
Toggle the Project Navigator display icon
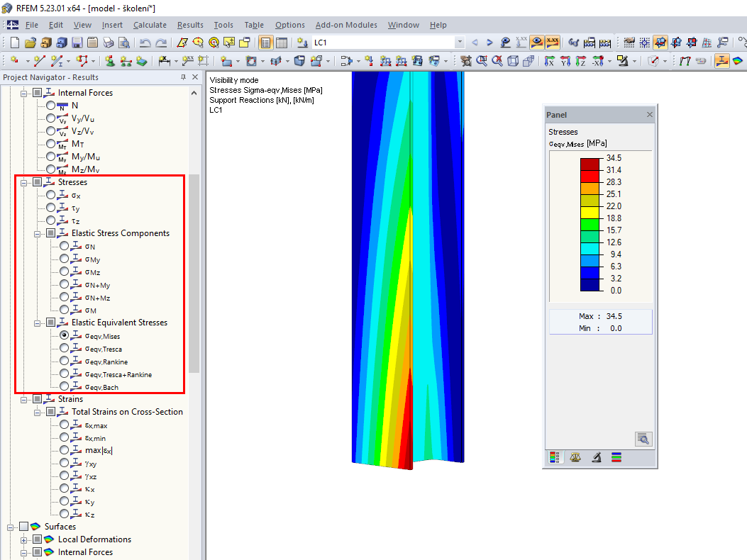click(266, 43)
